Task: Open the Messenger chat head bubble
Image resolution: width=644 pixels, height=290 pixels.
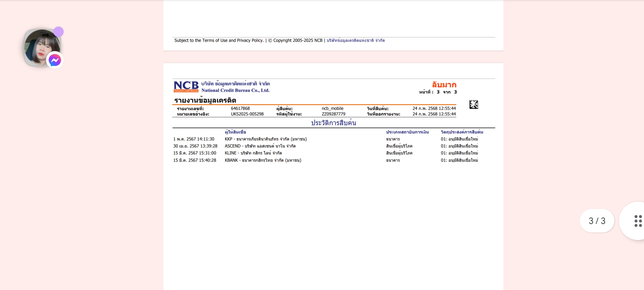Action: 43,48
